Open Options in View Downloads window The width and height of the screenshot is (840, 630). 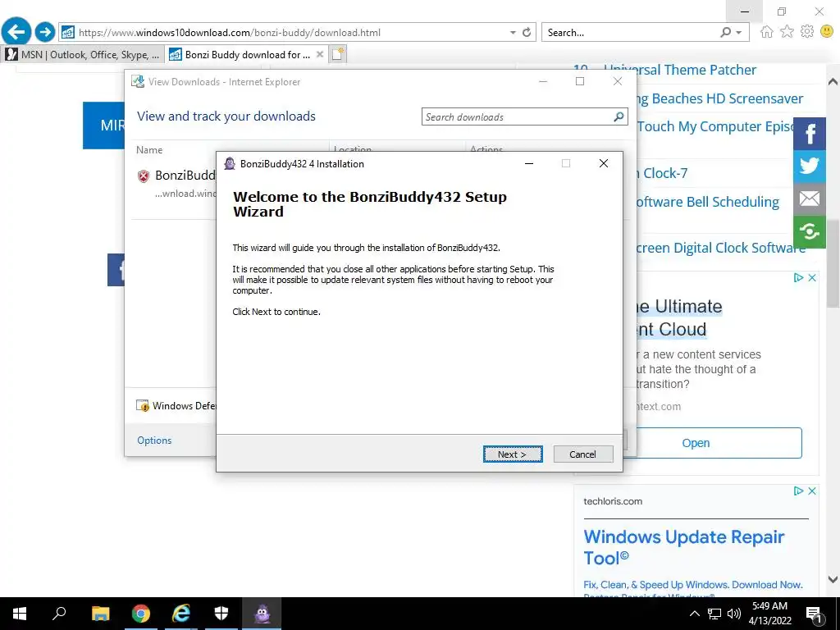coord(154,441)
